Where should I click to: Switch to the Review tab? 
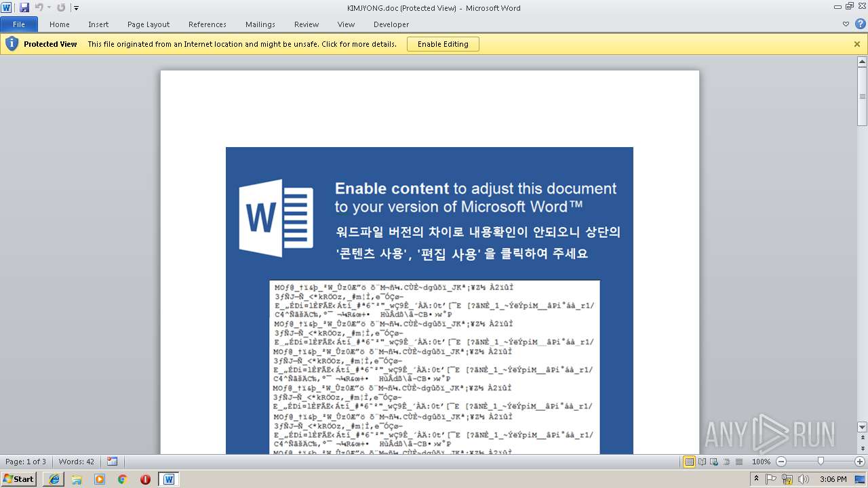pyautogui.click(x=307, y=24)
